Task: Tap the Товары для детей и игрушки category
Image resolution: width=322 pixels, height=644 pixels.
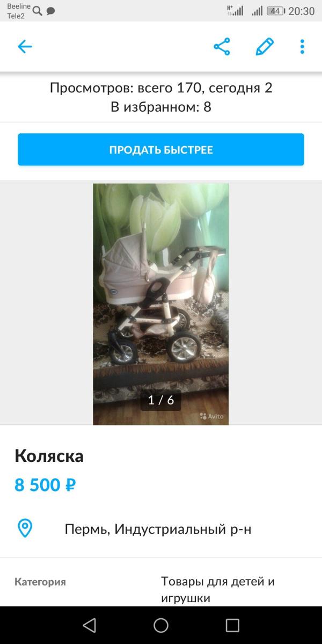Action: pyautogui.click(x=218, y=590)
